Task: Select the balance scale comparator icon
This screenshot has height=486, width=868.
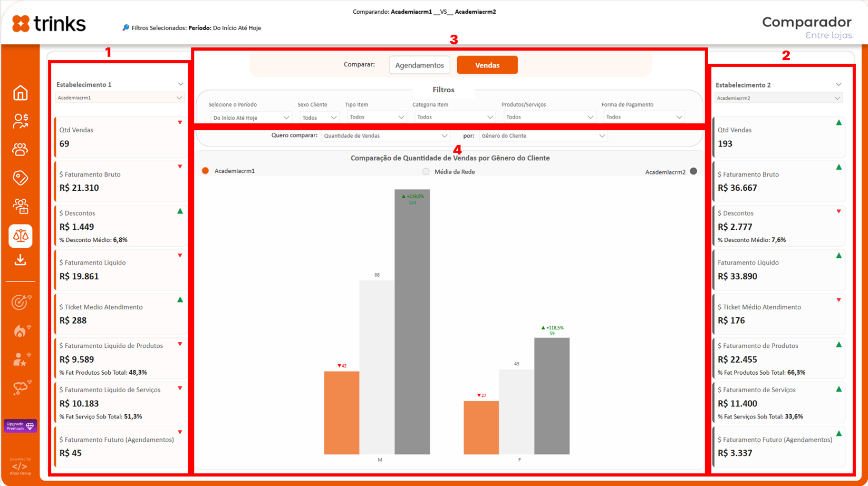Action: click(x=20, y=236)
